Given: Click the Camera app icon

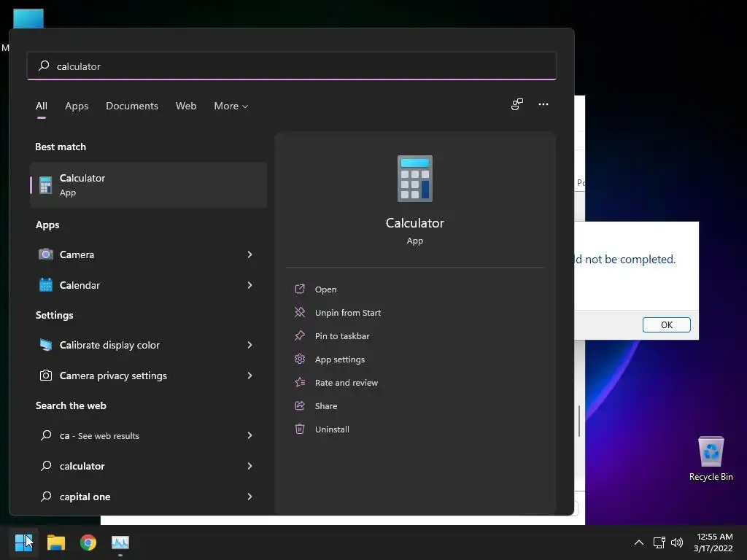Looking at the screenshot, I should pyautogui.click(x=46, y=254).
